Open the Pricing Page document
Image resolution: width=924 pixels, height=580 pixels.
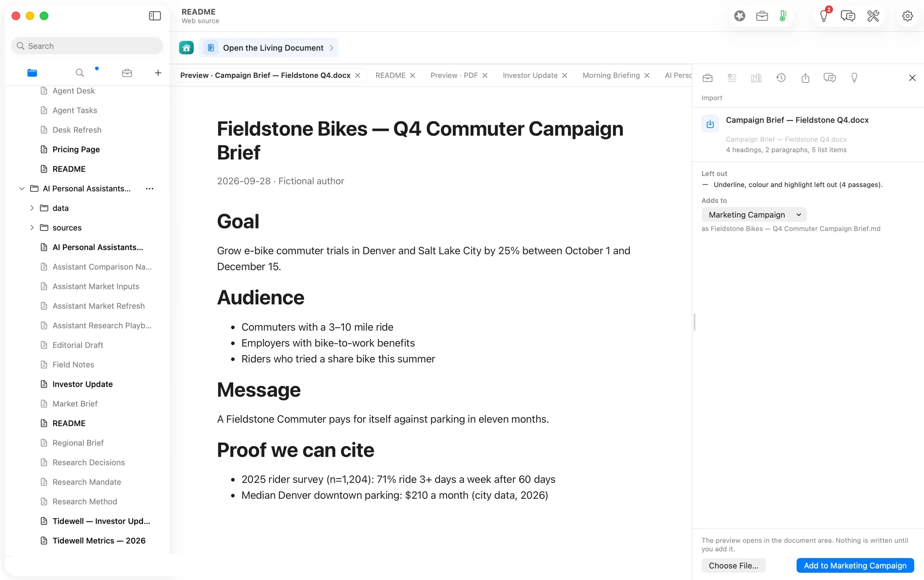[76, 149]
